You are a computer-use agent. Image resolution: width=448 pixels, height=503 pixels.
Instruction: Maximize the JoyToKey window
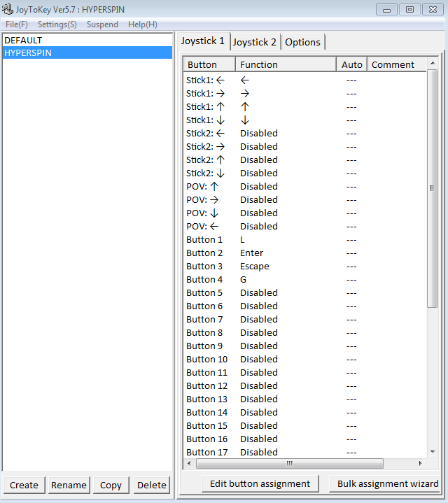409,10
